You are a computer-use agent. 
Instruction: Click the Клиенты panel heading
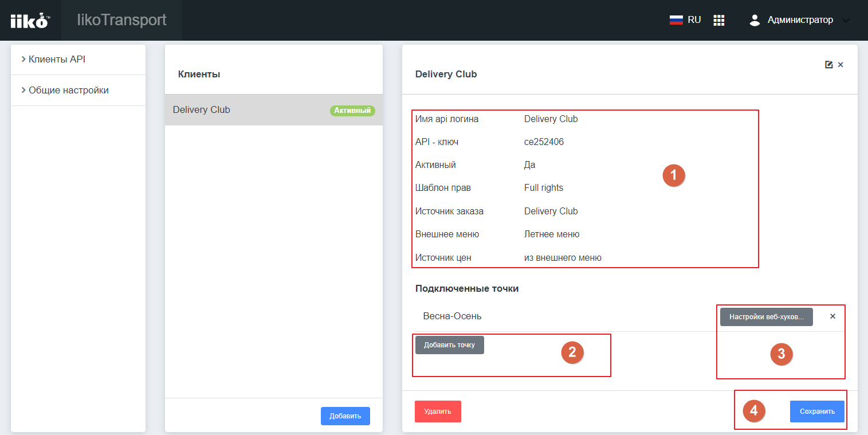199,74
